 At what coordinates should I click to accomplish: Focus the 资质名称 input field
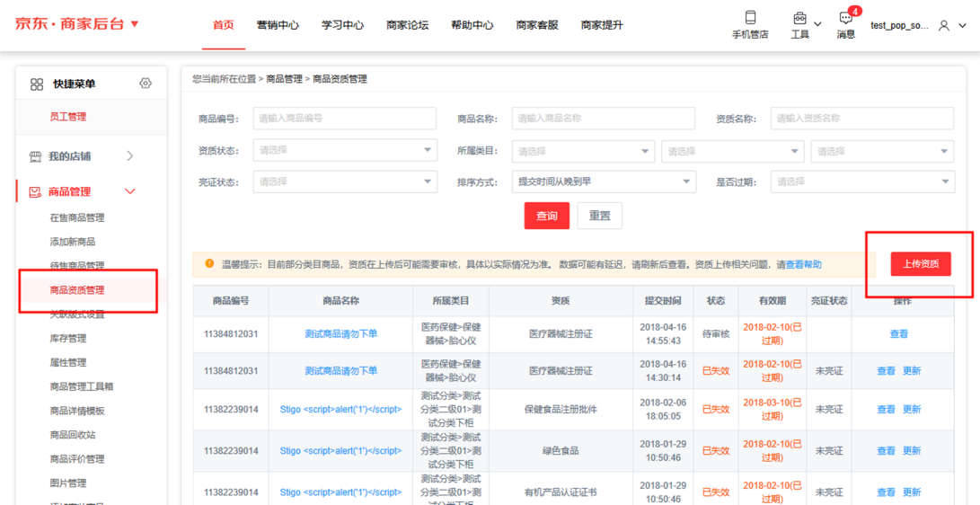[862, 118]
